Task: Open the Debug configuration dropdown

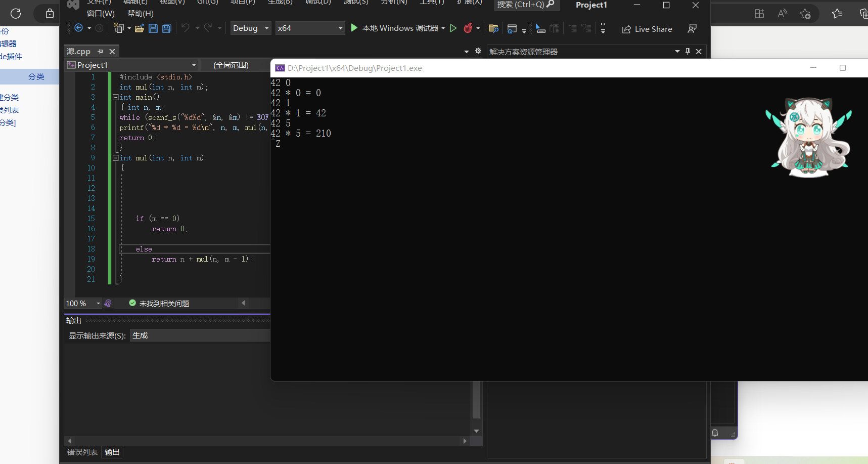Action: click(x=251, y=28)
